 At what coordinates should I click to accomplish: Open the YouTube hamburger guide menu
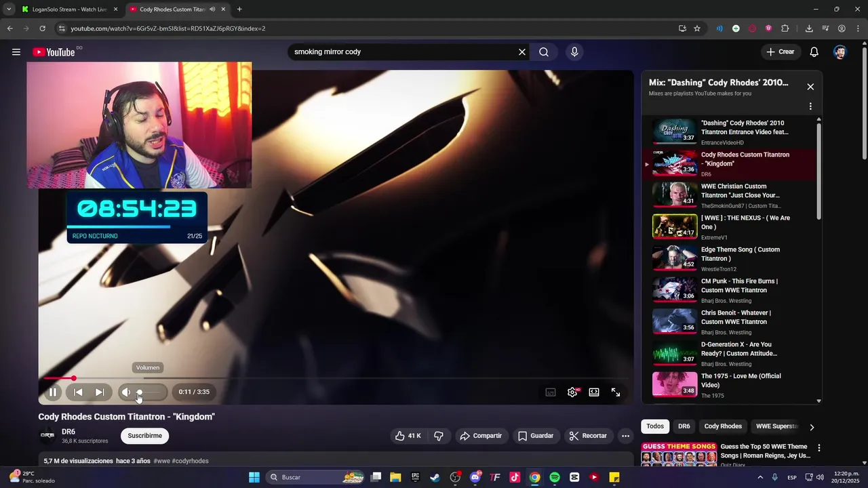tap(16, 52)
